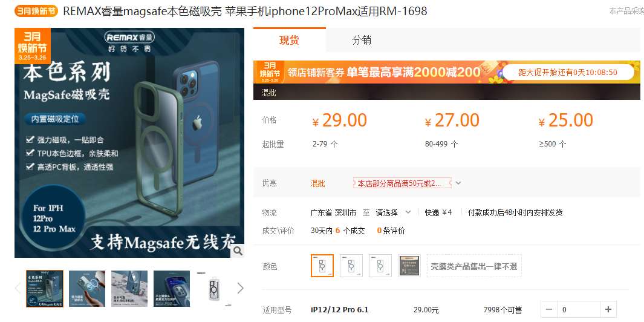Open the 本店部分商品满50元 discount tag
This screenshot has width=644, height=322.
click(x=402, y=183)
